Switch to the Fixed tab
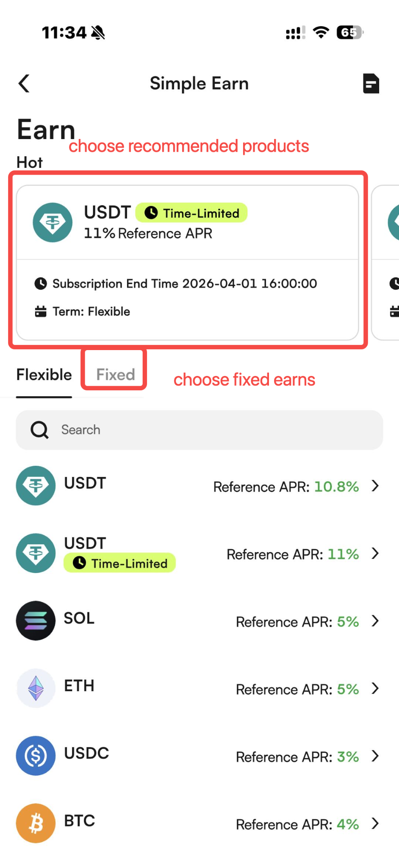Image resolution: width=399 pixels, height=868 pixels. click(115, 375)
